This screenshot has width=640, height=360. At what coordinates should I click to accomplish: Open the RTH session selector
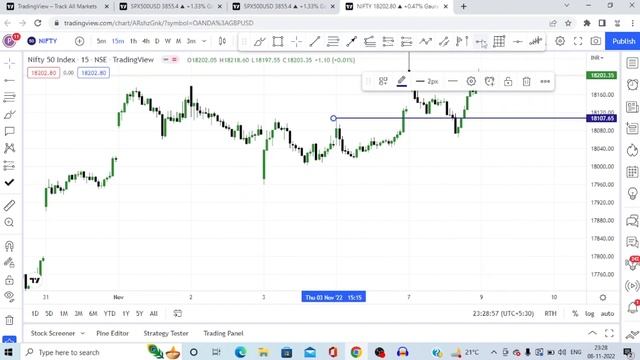click(550, 313)
